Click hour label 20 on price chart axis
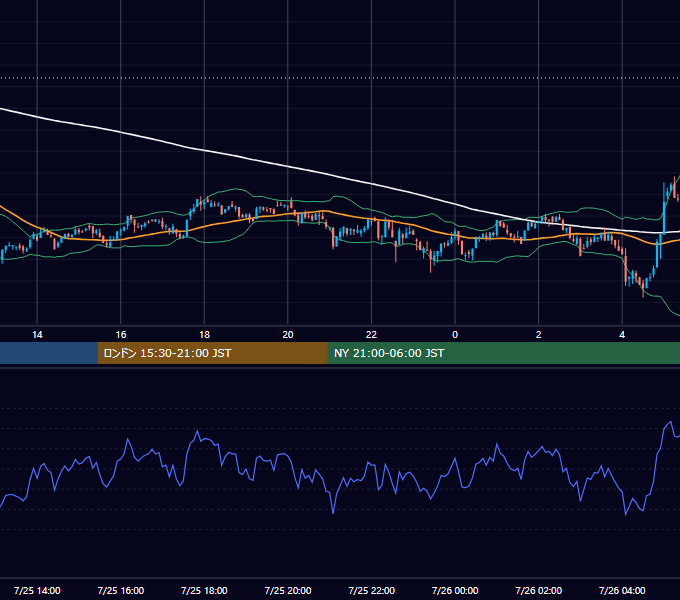The image size is (680, 600). pos(288,335)
